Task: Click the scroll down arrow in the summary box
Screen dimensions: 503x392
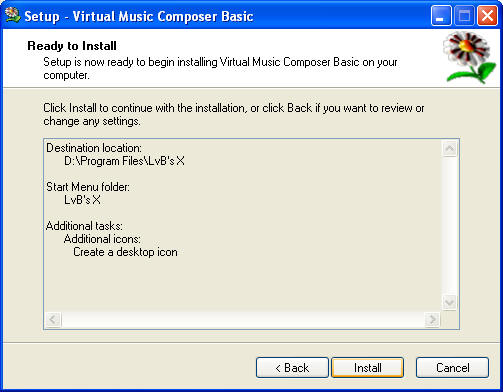Action: point(449,303)
